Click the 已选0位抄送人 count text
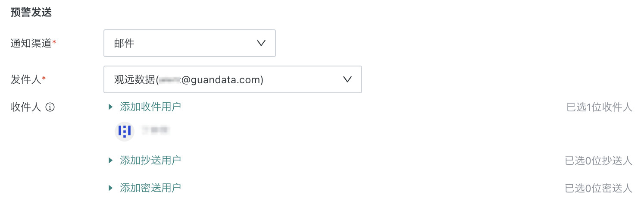The image size is (644, 208). click(598, 161)
